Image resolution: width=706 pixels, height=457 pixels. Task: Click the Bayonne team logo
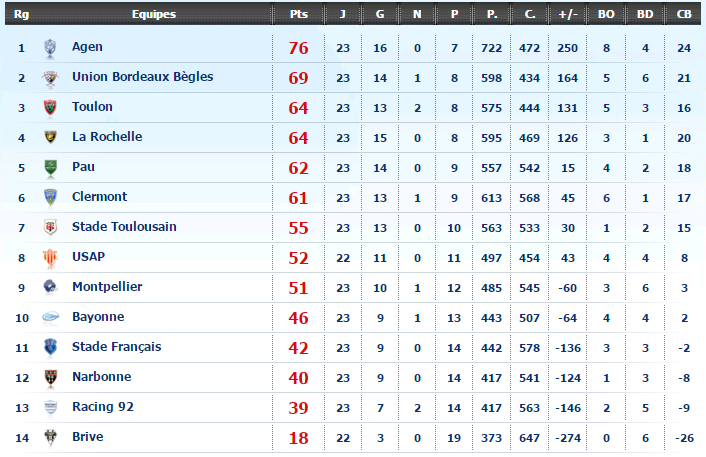point(50,318)
